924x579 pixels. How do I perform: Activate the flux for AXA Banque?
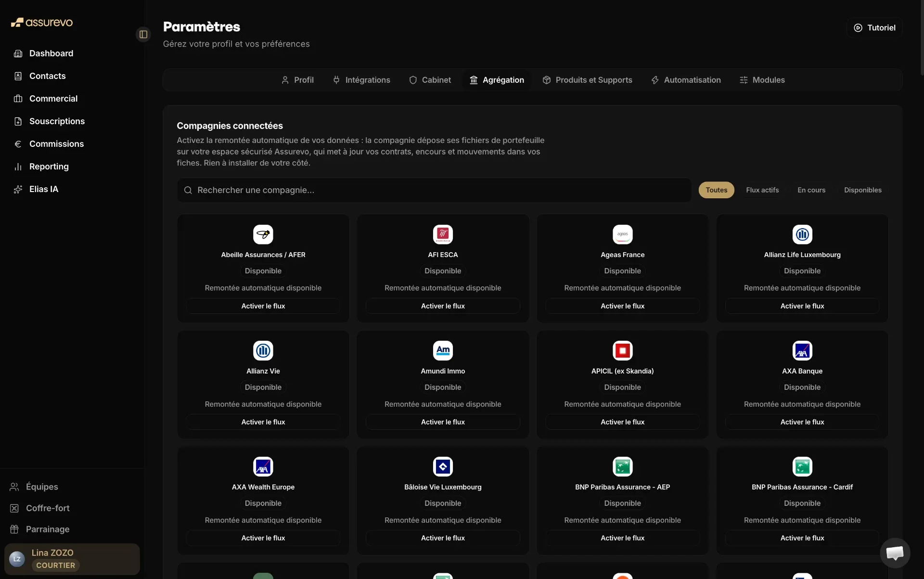click(802, 422)
